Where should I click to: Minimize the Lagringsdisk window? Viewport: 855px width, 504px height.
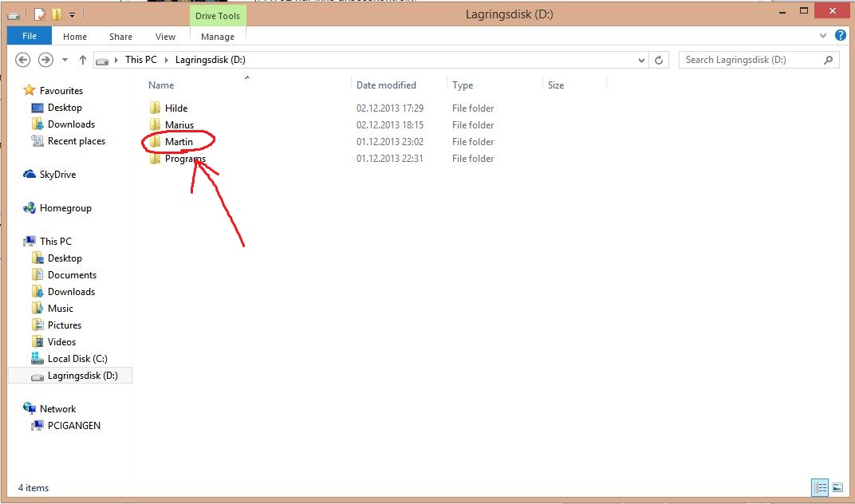click(x=782, y=12)
